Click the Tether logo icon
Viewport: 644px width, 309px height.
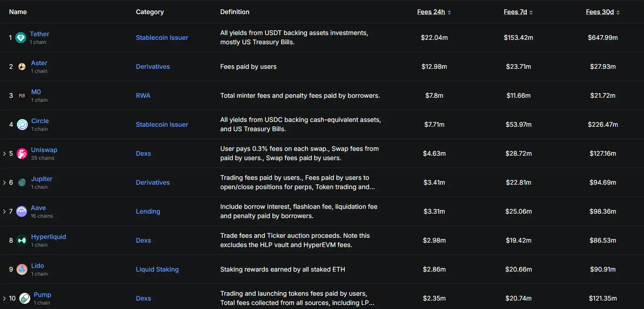point(21,38)
